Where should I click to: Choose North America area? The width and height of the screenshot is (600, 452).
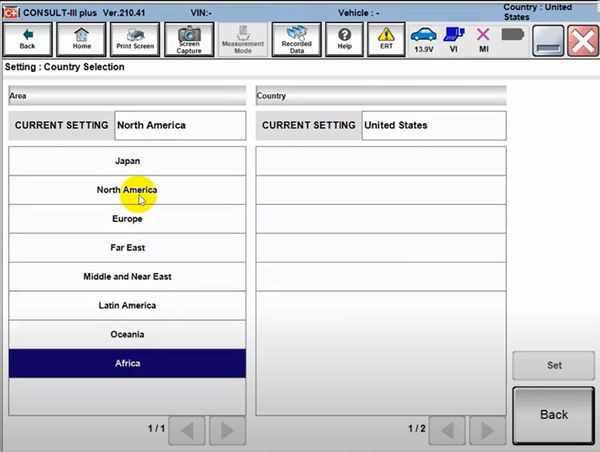(127, 190)
